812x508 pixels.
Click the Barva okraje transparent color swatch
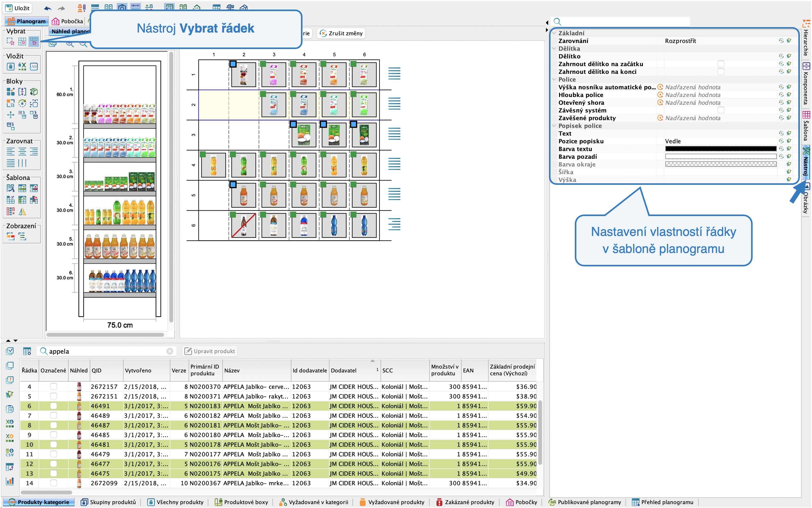[x=721, y=164]
